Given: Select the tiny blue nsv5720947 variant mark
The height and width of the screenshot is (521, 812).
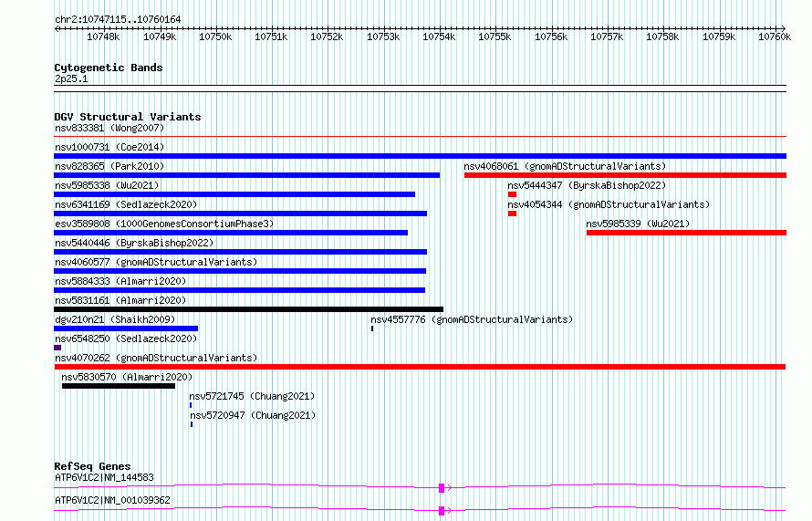Looking at the screenshot, I should coord(192,424).
